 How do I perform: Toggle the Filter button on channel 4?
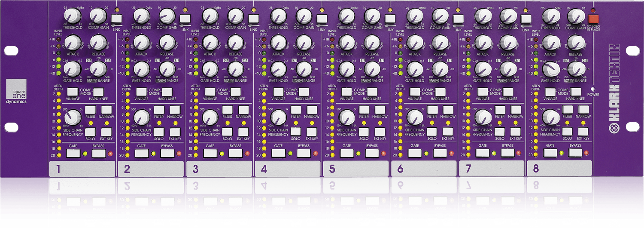pyautogui.click(x=295, y=110)
